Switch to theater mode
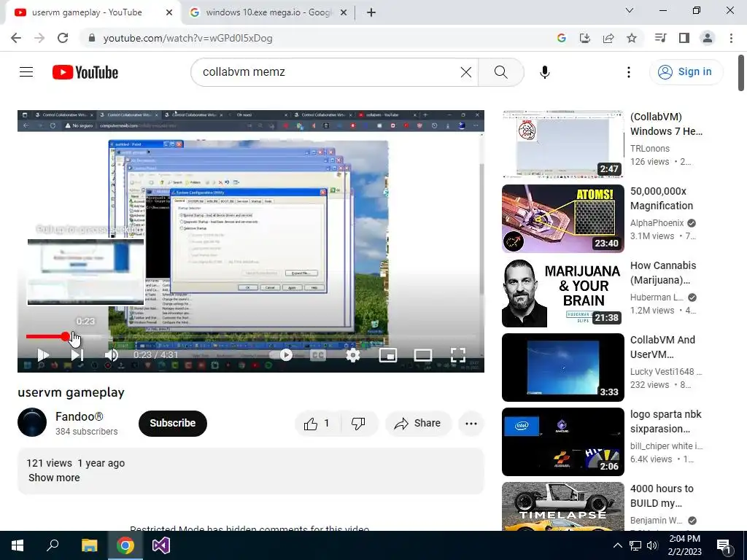Viewport: 747px width, 560px height. point(423,355)
